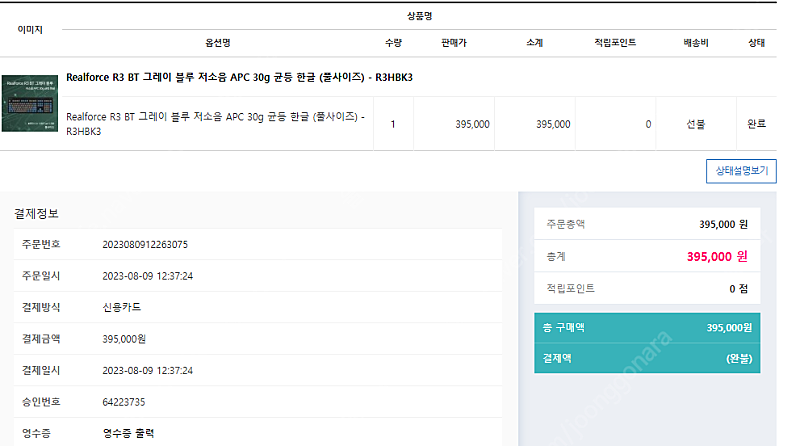Click the 총 구매액 395,000원 row
Image resolution: width=800 pixels, height=446 pixels.
tap(647, 328)
